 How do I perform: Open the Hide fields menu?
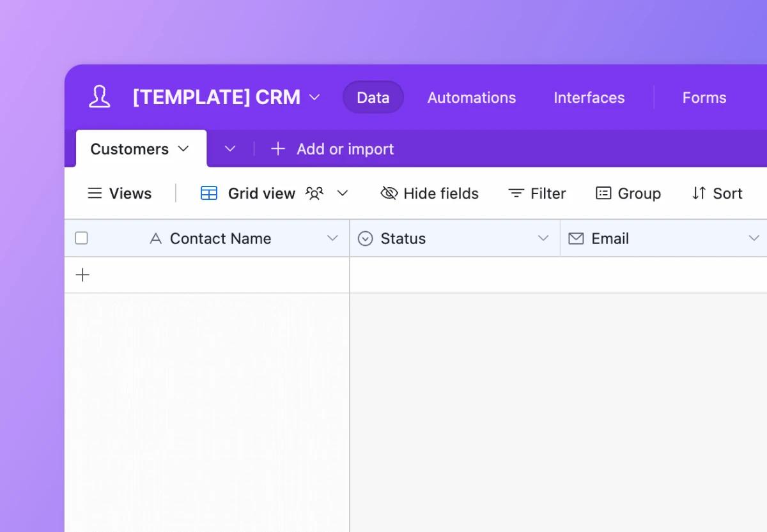coord(430,193)
